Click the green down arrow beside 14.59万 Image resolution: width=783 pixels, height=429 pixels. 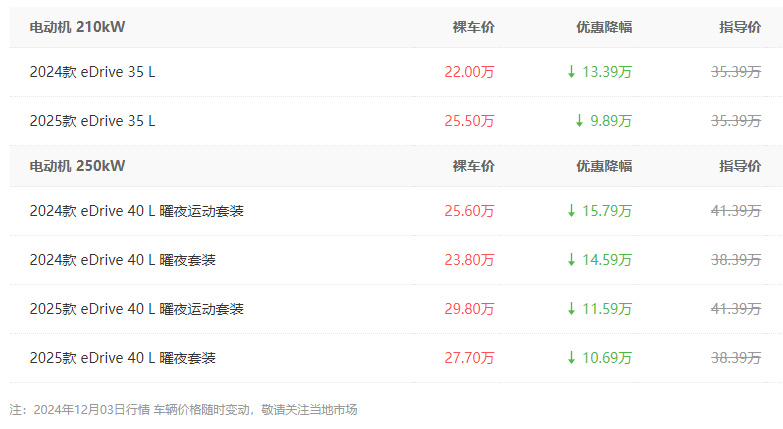point(571,260)
